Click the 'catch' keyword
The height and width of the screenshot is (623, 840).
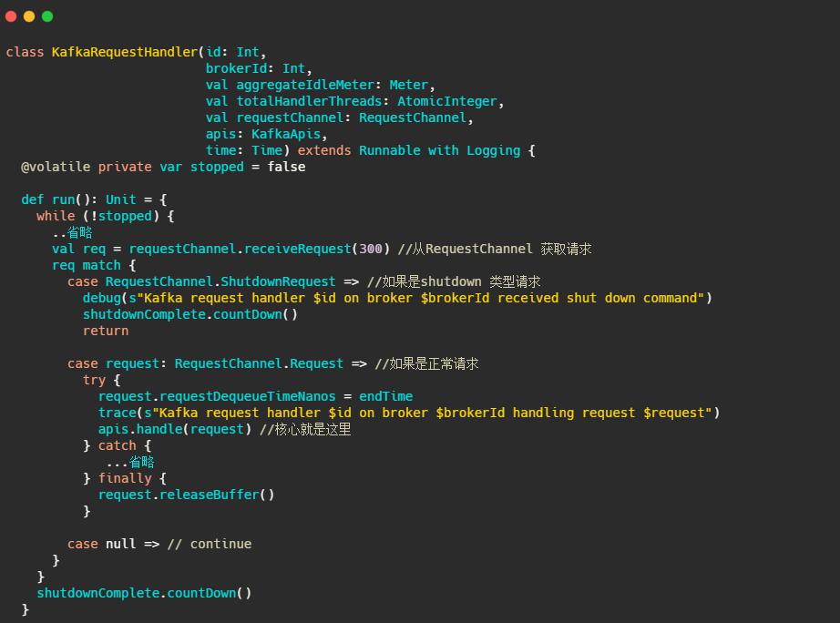[117, 445]
